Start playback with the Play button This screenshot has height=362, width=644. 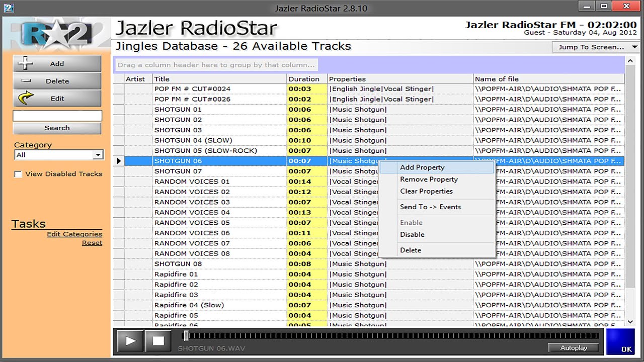(130, 341)
